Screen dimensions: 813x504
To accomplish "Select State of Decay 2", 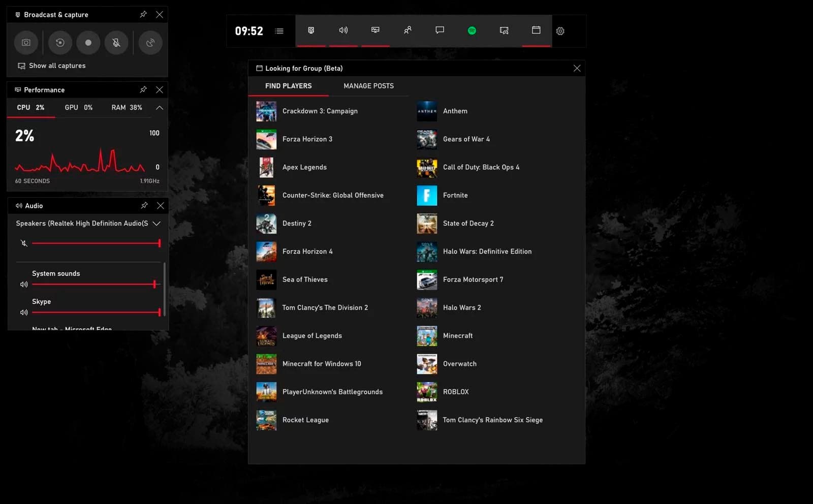I will click(x=468, y=224).
